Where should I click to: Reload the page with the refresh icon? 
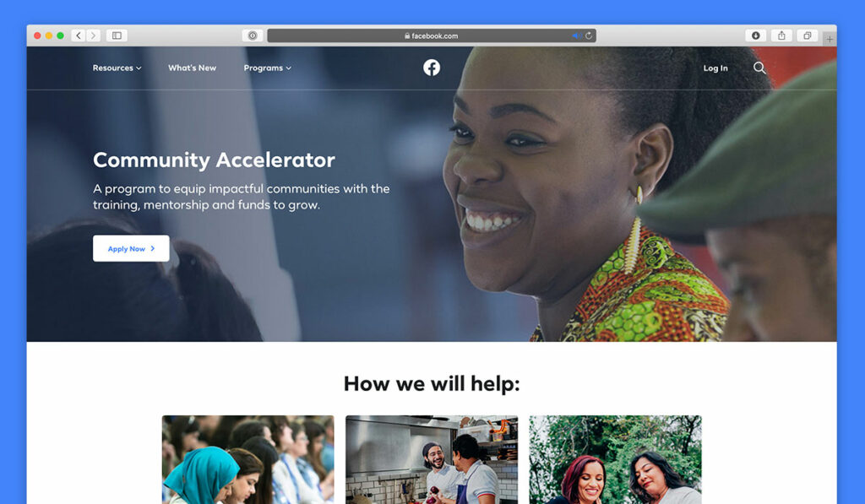[x=589, y=35]
